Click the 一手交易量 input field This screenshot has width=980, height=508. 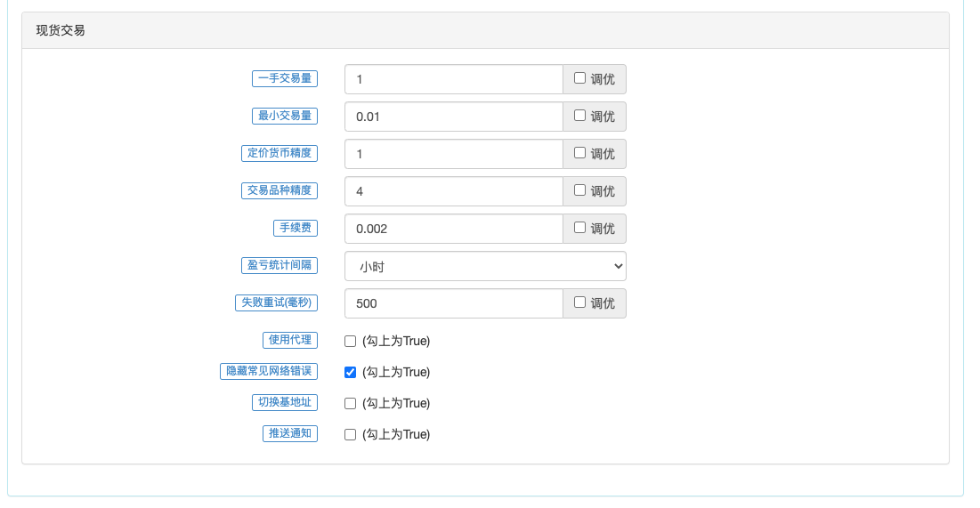pyautogui.click(x=453, y=79)
